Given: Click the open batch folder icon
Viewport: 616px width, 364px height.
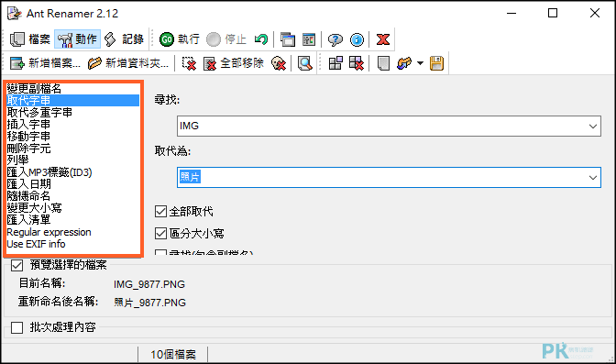Looking at the screenshot, I should click(404, 63).
